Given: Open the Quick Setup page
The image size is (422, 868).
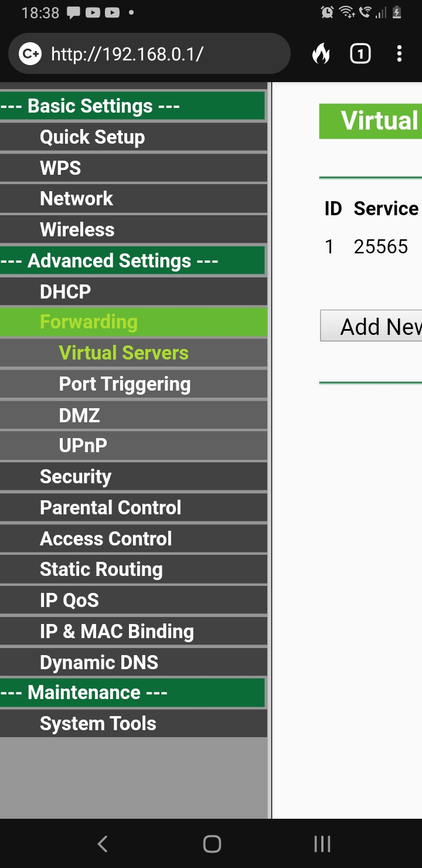Looking at the screenshot, I should (92, 137).
